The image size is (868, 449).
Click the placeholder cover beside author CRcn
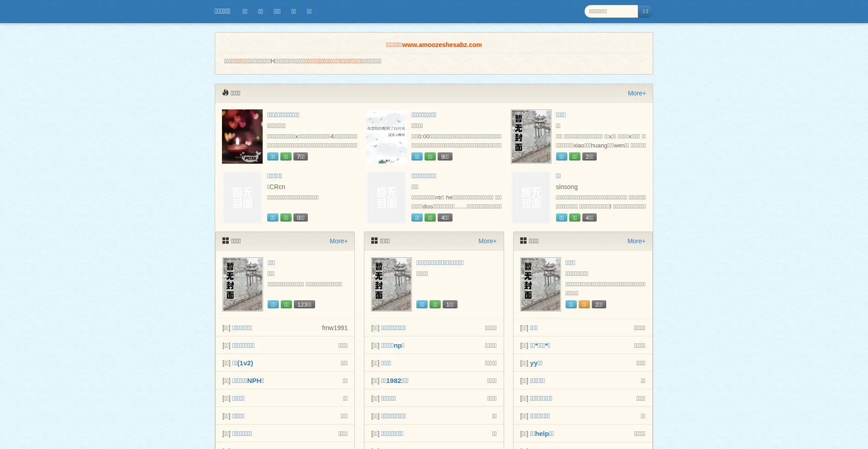pos(242,198)
